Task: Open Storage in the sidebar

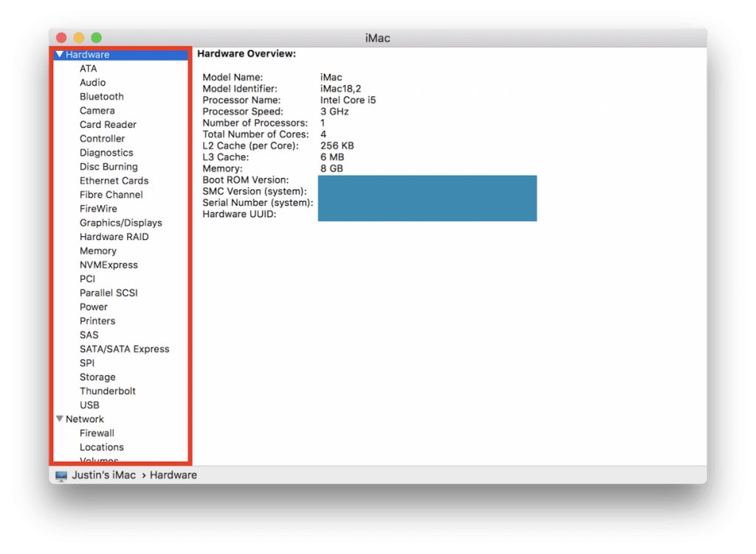Action: tap(97, 377)
